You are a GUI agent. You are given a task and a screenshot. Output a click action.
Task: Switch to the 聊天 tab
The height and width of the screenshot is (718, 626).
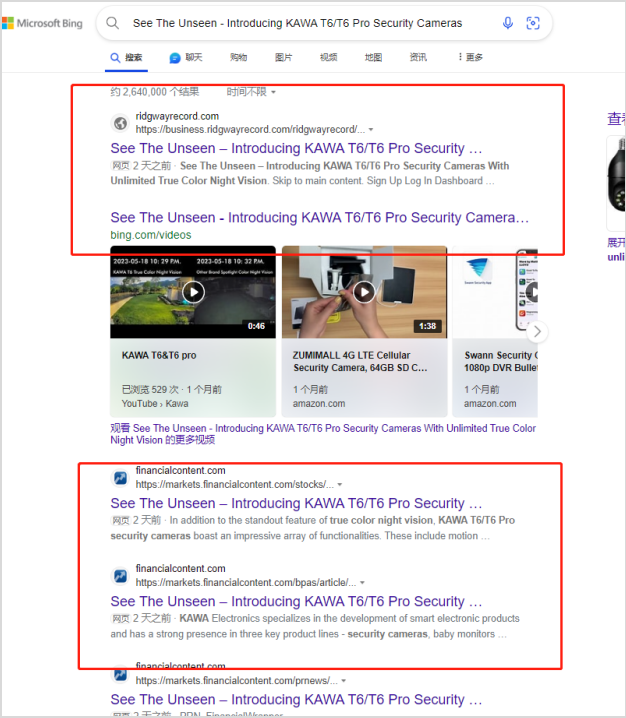point(186,58)
